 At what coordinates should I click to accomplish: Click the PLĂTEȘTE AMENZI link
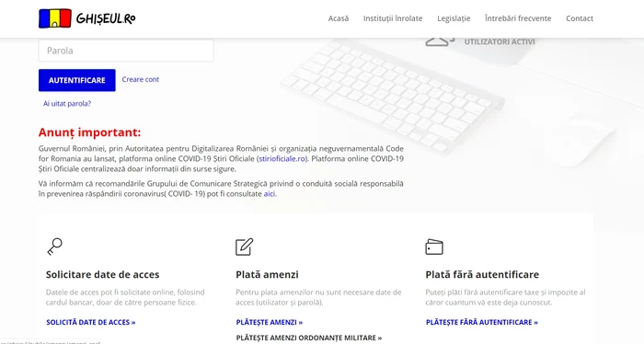click(270, 322)
